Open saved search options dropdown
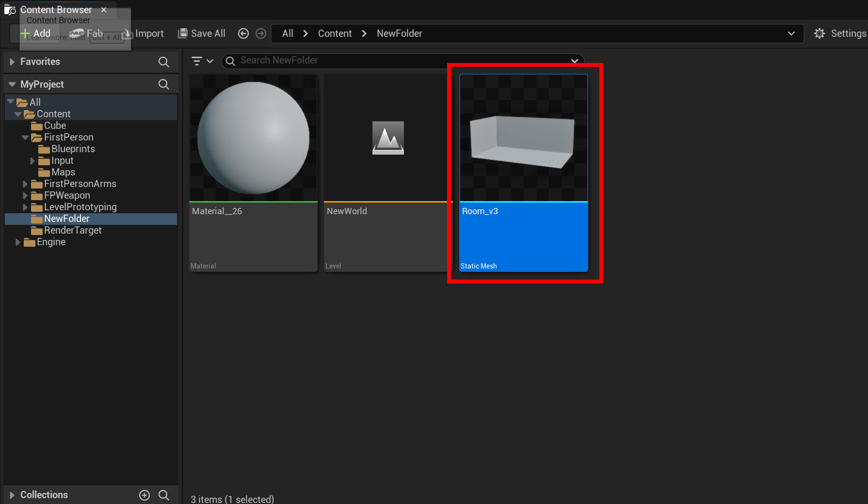This screenshot has width=868, height=504. click(x=575, y=61)
